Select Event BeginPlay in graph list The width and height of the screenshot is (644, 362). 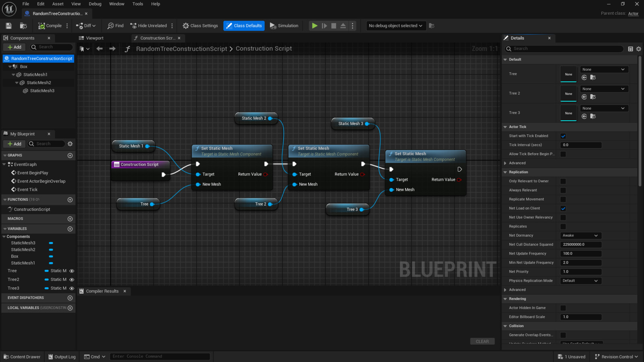[33, 173]
